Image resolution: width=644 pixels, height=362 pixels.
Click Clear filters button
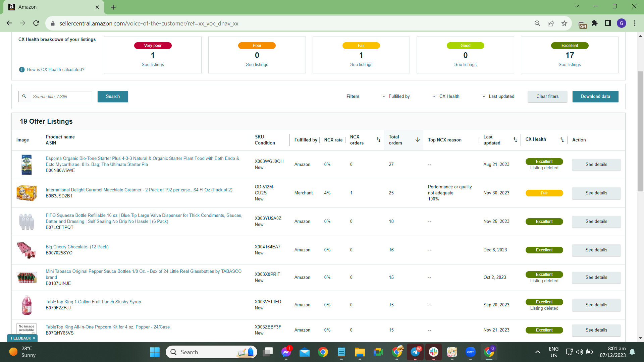(547, 97)
